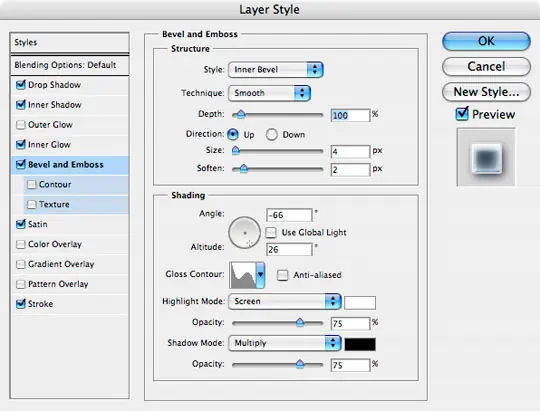Click the Angle input field with -66
540x411 pixels.
pyautogui.click(x=289, y=215)
